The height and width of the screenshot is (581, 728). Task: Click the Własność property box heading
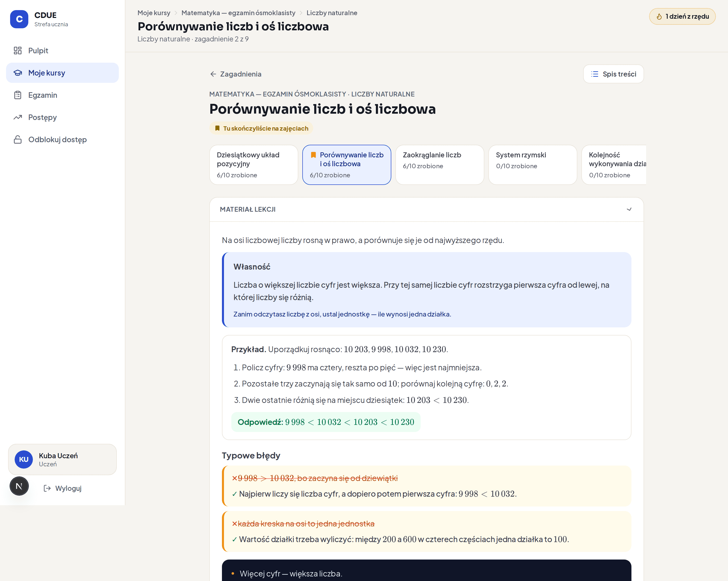pyautogui.click(x=252, y=267)
